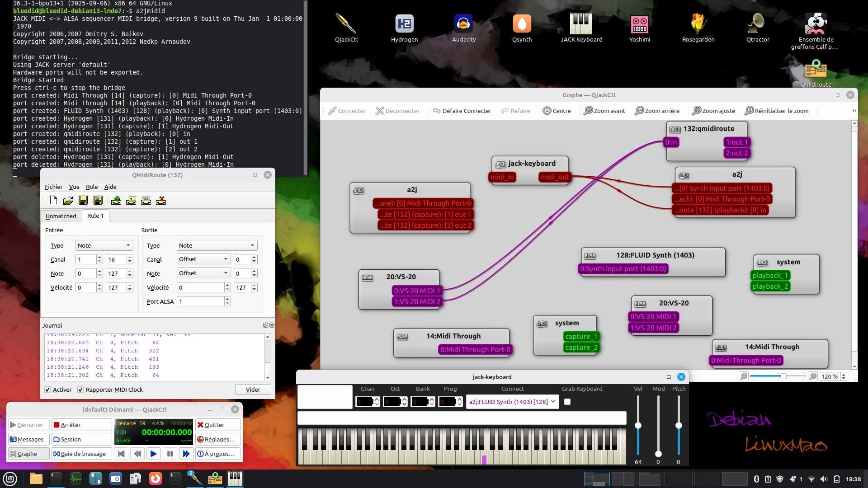Toggle the Activer checkbox

[x=47, y=389]
